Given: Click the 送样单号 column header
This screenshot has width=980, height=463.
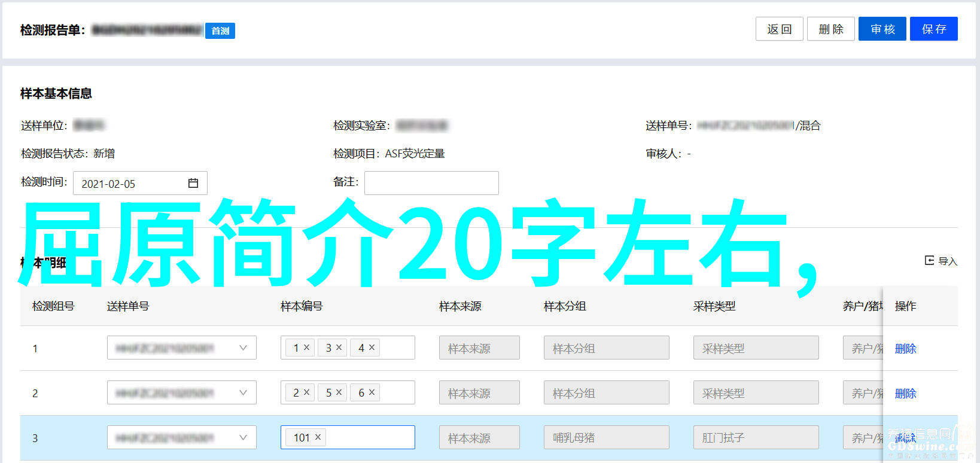Looking at the screenshot, I should click(x=128, y=306).
